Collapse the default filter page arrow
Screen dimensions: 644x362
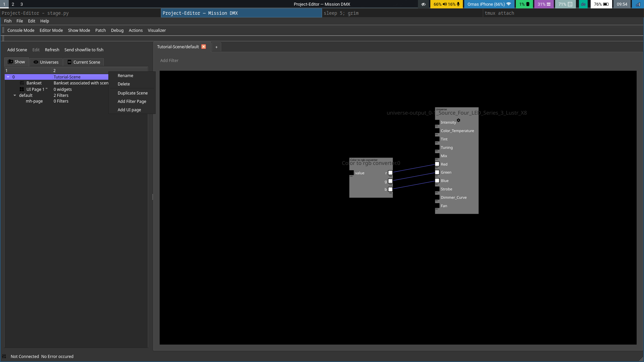tap(15, 96)
